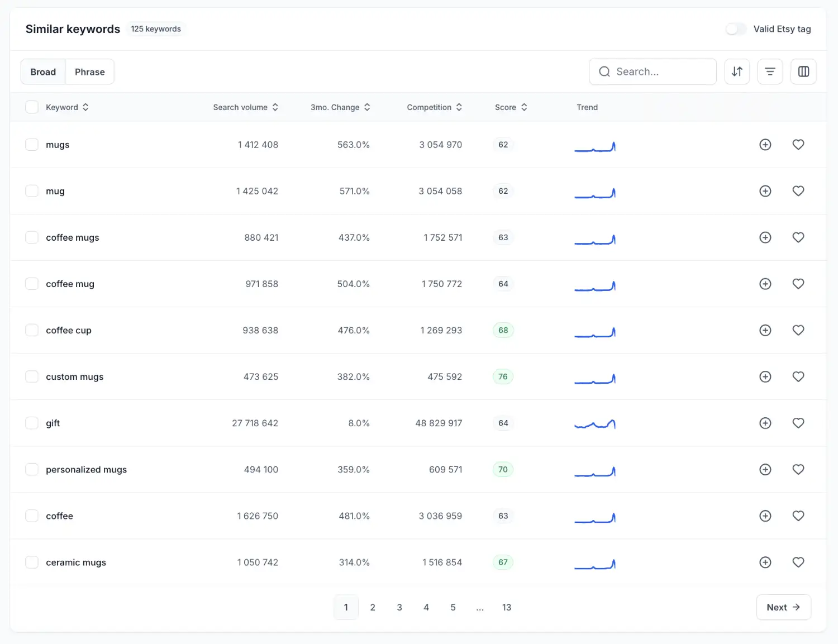Image resolution: width=838 pixels, height=644 pixels.
Task: Select the custom mugs row checkbox
Action: pos(32,376)
